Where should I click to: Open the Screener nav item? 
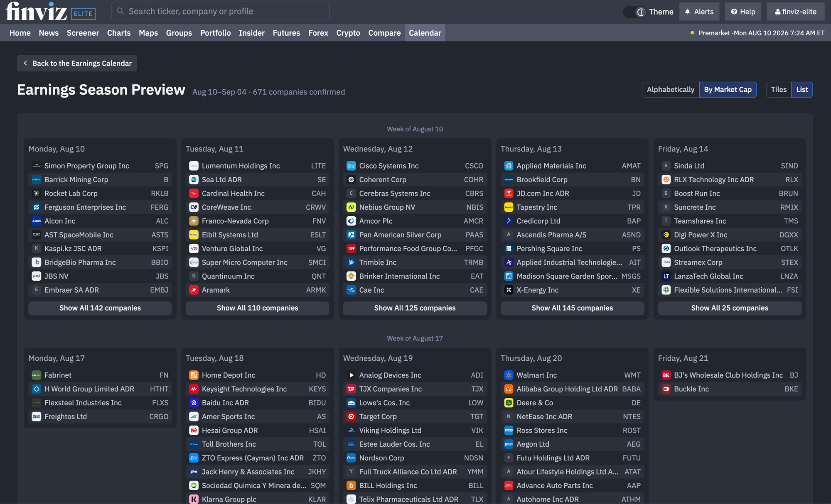click(83, 33)
